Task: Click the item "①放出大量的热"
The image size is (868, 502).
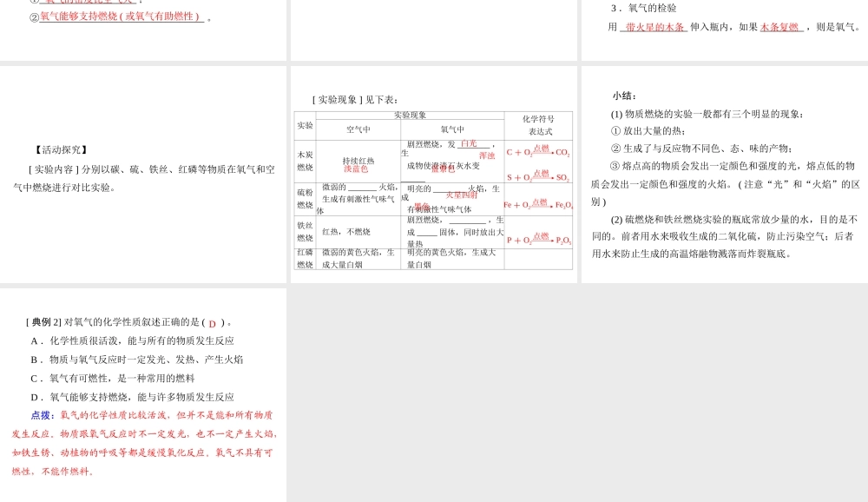Action: [648, 131]
